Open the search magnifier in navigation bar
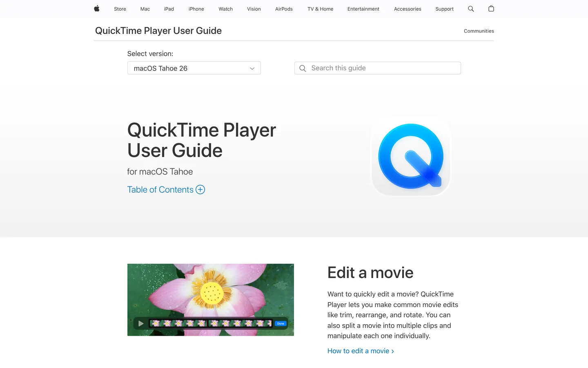Image resolution: width=588 pixels, height=368 pixels. (x=471, y=9)
